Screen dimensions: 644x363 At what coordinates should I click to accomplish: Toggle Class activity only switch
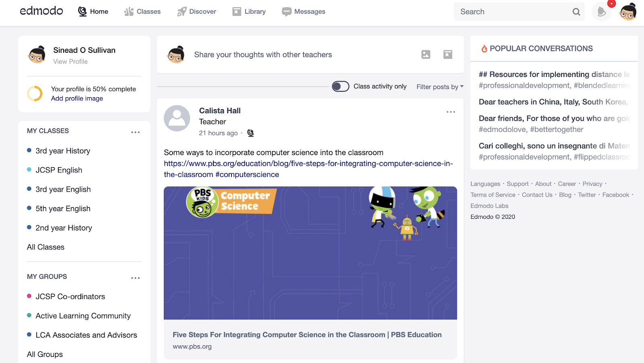(x=341, y=86)
